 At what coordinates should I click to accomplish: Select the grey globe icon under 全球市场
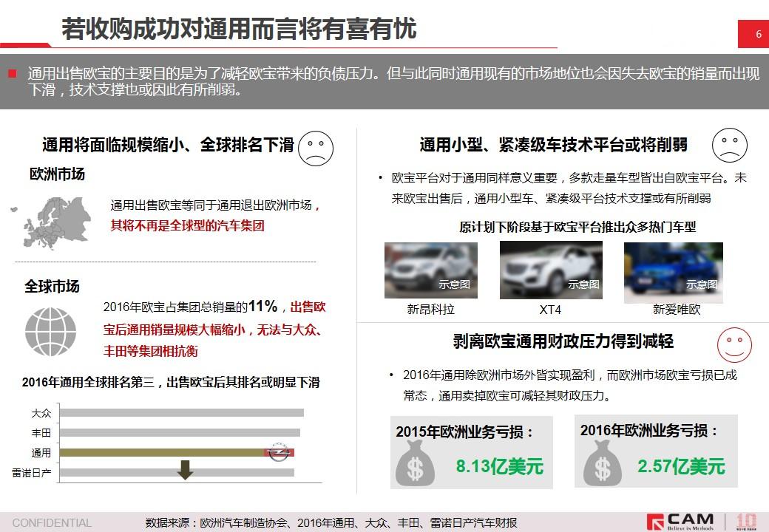[x=50, y=332]
